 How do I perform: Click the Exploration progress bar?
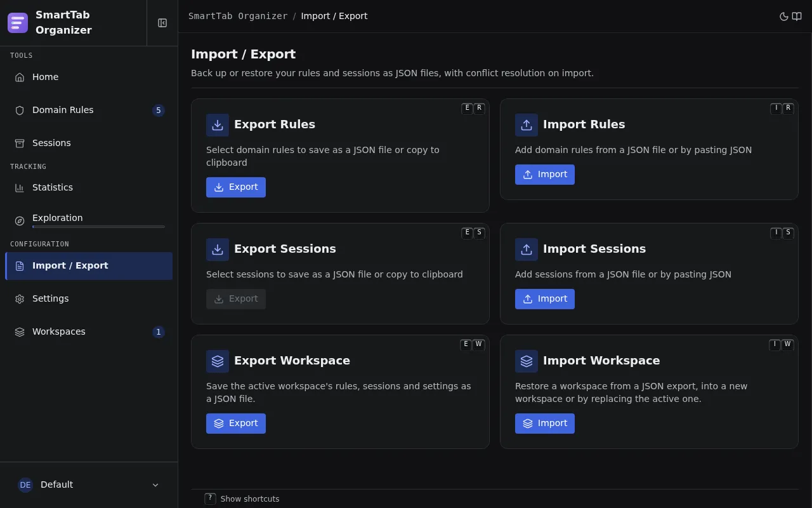coord(98,227)
